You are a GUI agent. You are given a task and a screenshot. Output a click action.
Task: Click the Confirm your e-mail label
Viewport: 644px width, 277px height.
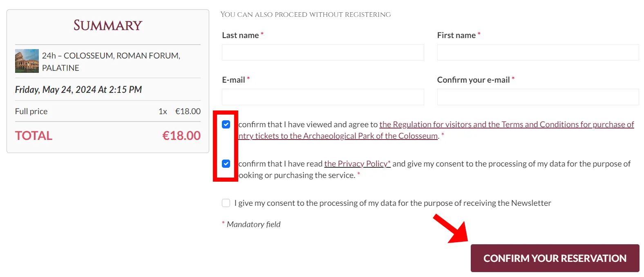[x=473, y=80]
